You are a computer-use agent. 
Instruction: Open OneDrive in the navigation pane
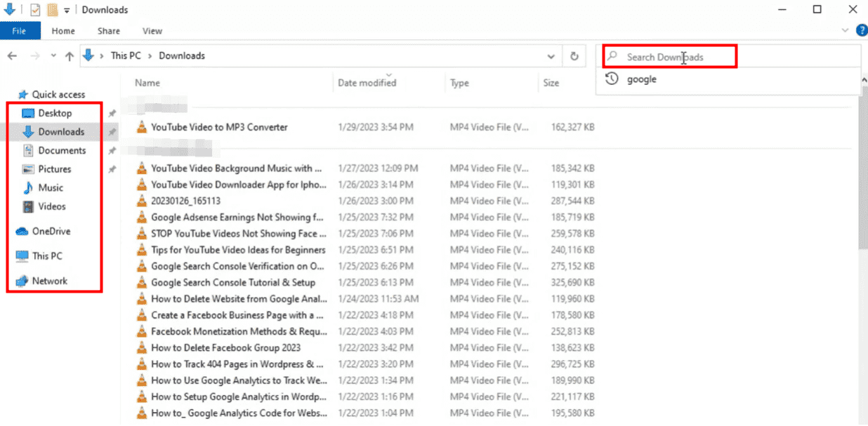coord(51,231)
